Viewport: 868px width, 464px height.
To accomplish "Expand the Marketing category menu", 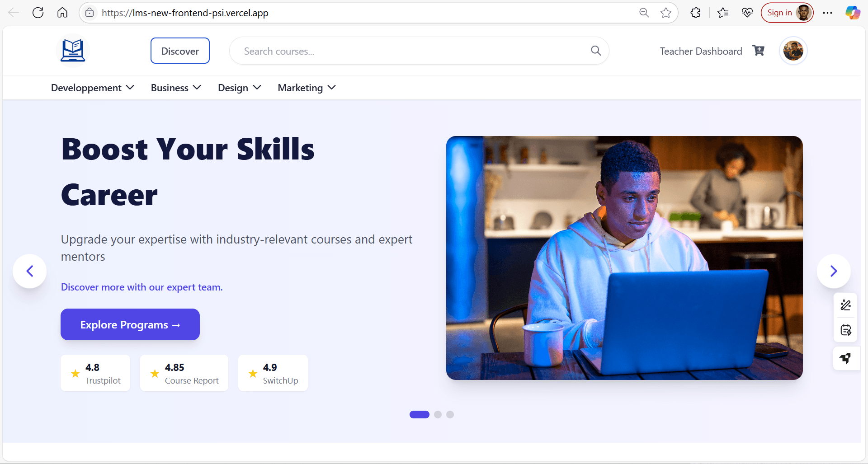I will click(307, 88).
